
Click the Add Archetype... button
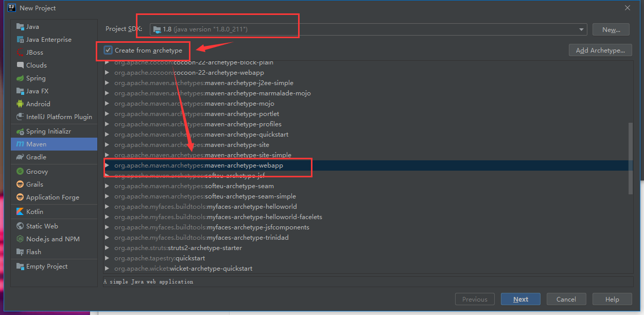[600, 50]
